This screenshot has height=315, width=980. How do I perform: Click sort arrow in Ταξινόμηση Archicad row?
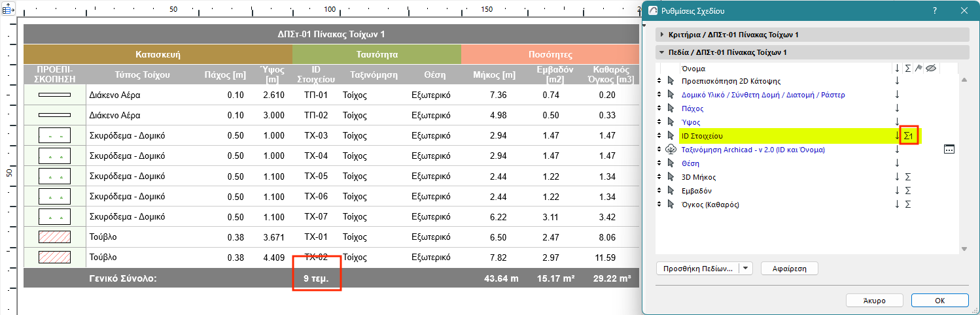[897, 150]
